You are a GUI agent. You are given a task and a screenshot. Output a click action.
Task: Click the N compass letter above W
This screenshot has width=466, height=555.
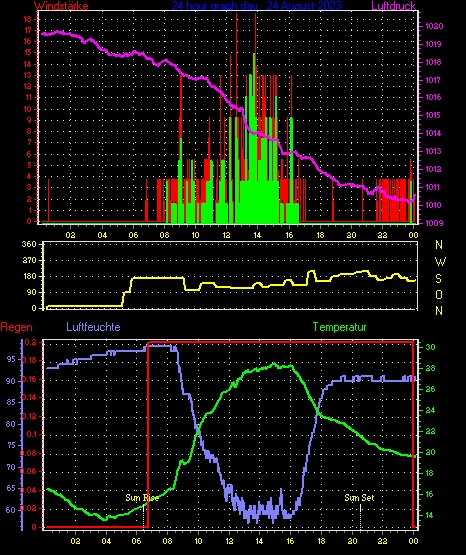coord(439,245)
